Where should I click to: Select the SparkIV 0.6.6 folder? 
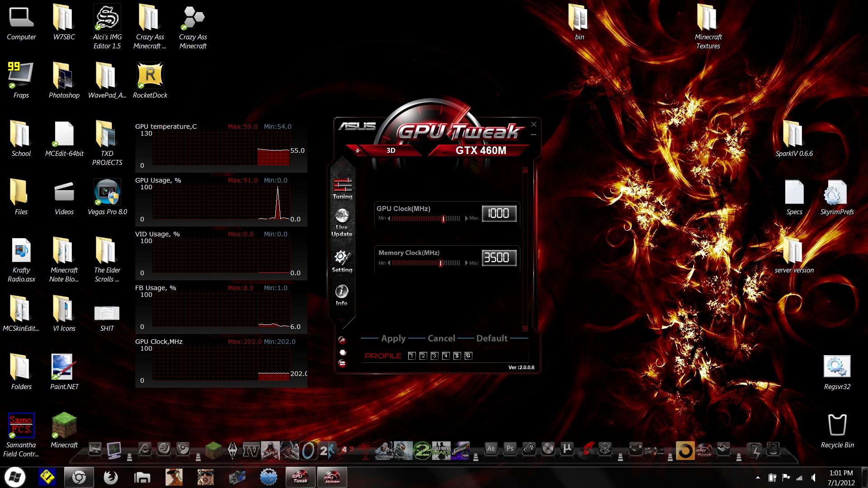[794, 138]
